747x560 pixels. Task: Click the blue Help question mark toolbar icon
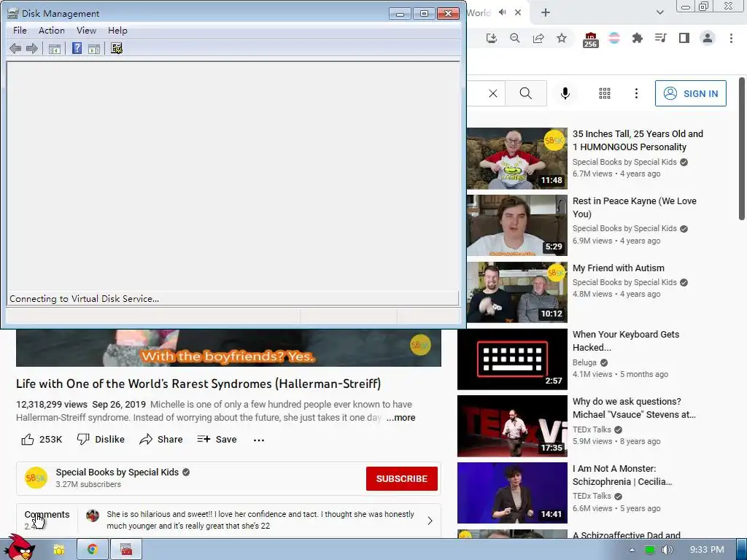[x=77, y=49]
